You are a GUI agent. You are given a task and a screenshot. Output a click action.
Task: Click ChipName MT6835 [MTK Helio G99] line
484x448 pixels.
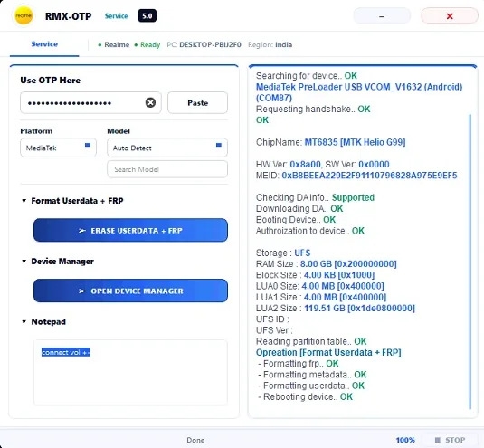click(330, 142)
